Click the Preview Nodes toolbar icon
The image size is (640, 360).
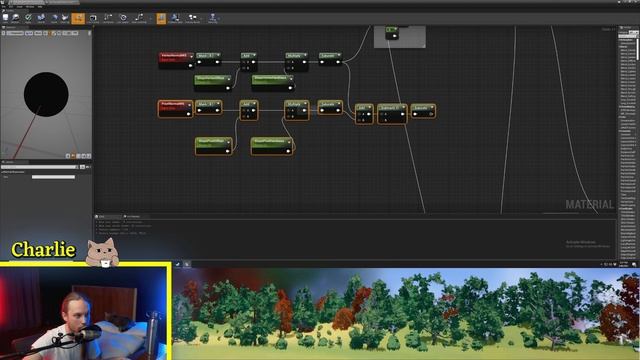click(x=192, y=18)
